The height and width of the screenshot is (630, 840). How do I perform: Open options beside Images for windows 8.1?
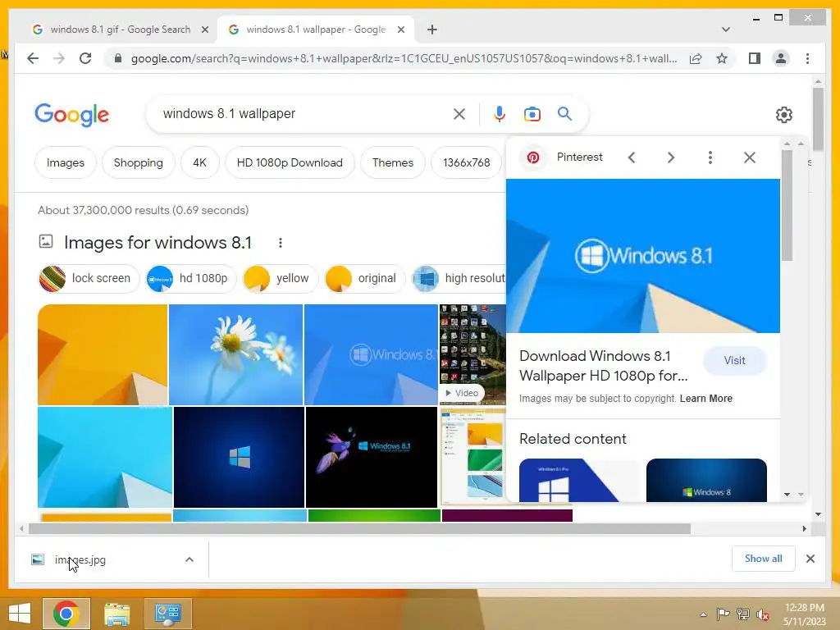point(281,243)
